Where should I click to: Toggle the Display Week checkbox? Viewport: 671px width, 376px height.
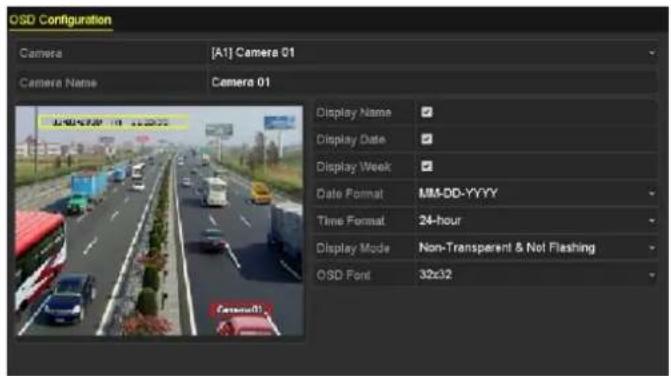[x=427, y=166]
